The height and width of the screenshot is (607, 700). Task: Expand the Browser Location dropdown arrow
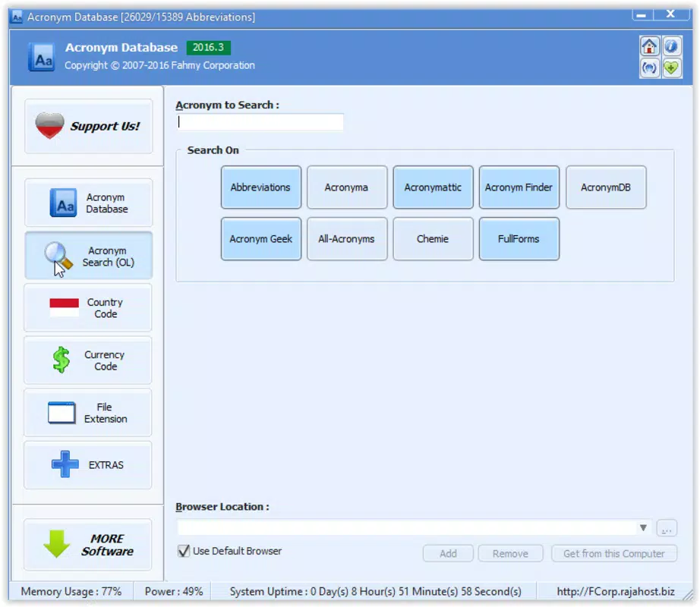643,528
